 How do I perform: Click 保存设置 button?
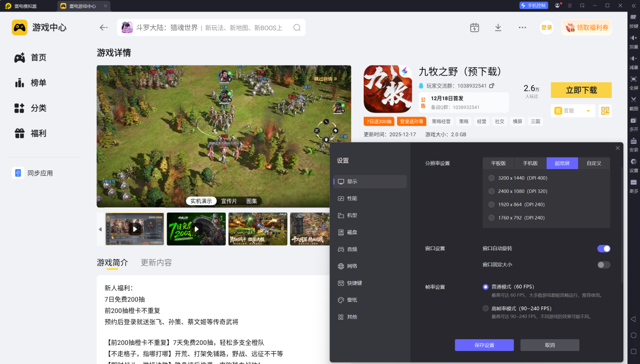pyautogui.click(x=484, y=345)
